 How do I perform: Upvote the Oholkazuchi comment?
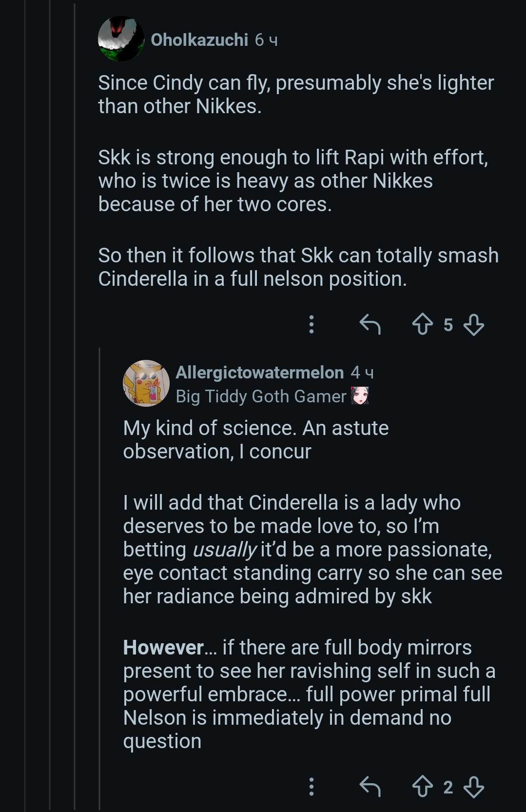[x=422, y=324]
